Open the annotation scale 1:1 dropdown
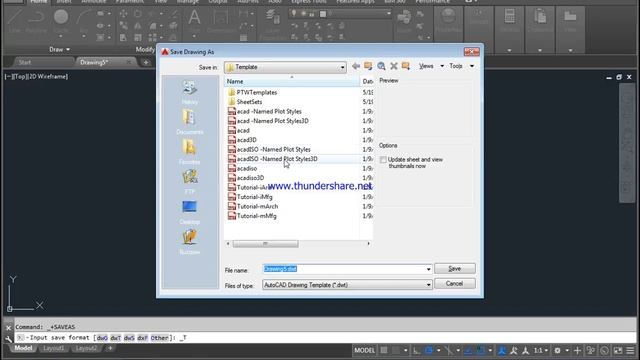Screen dimensions: 640x360 click(x=541, y=350)
